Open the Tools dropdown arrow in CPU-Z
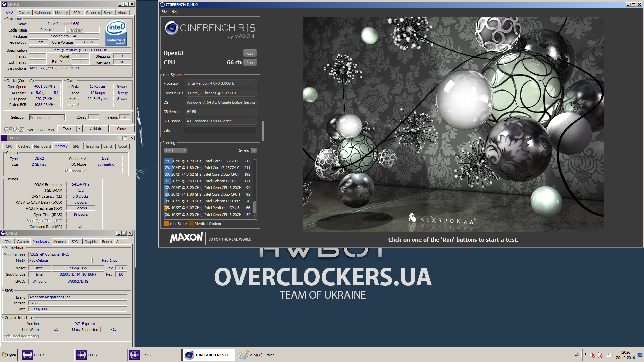This screenshot has height=362, width=644. click(x=79, y=129)
